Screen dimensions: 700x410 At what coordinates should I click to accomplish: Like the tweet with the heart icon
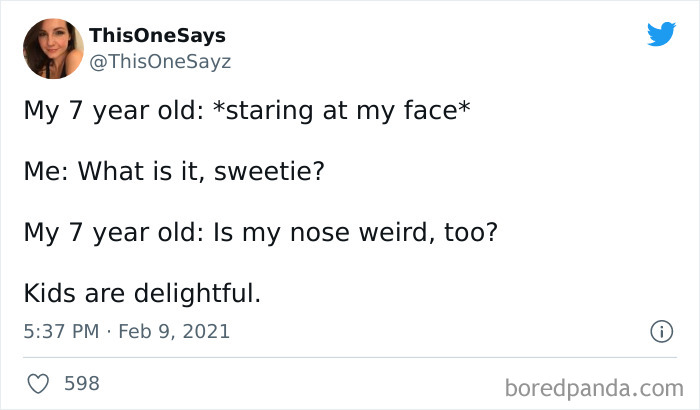39,383
